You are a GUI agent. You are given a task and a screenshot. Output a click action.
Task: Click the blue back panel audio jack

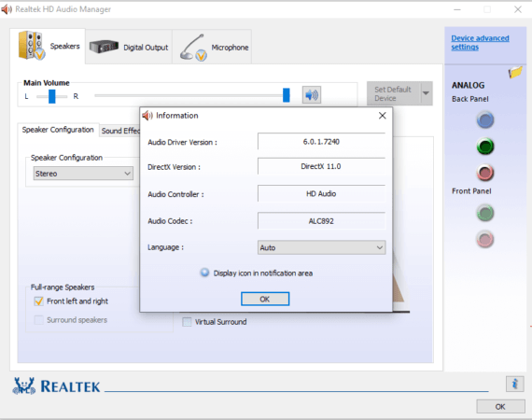(485, 120)
